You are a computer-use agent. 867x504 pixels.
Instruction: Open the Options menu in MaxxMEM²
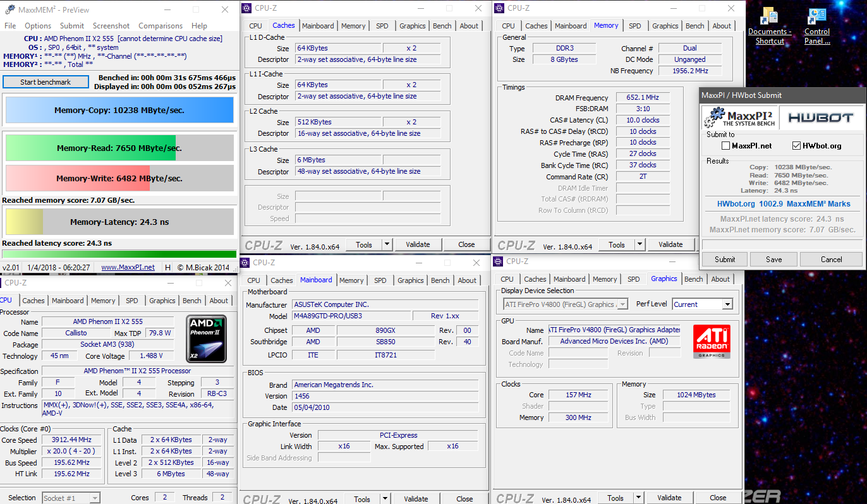point(38,26)
